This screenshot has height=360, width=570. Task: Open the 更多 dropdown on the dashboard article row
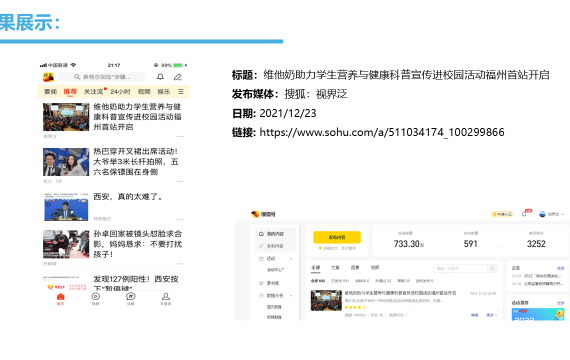click(x=491, y=315)
